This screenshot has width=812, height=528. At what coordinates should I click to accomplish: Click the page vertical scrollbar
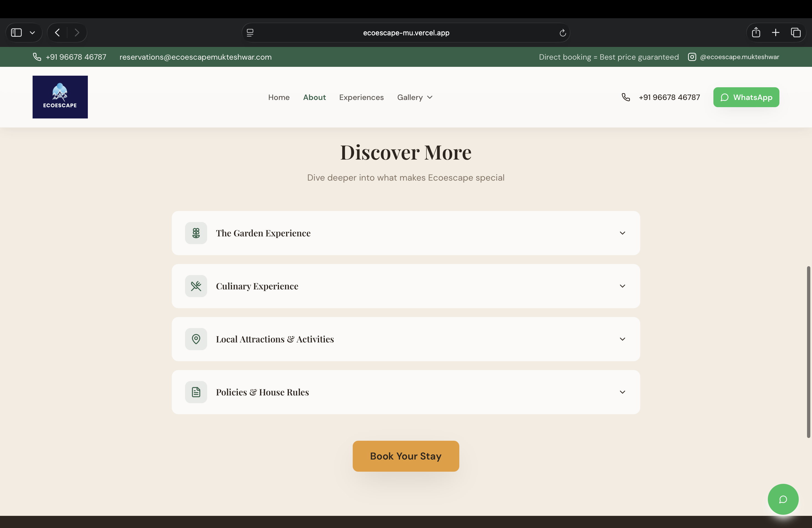click(x=808, y=352)
